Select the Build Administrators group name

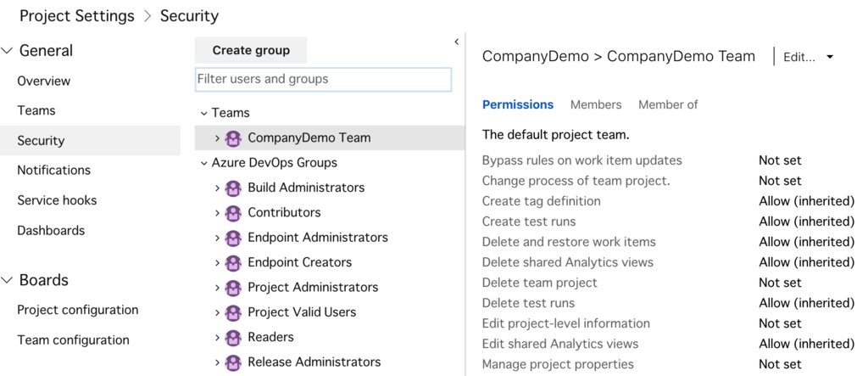click(x=306, y=188)
